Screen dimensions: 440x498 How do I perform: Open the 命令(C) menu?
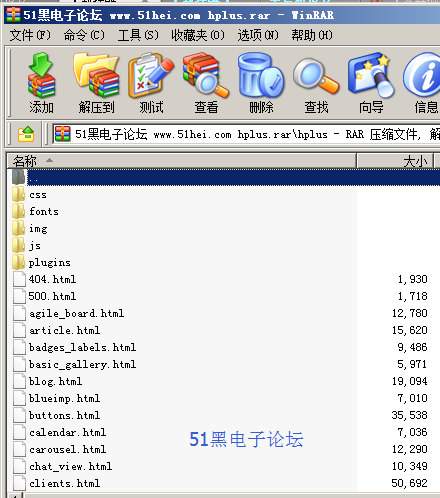[84, 35]
